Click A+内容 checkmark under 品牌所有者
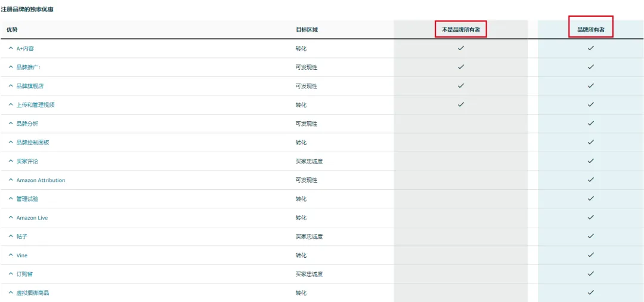The image size is (644, 302). (x=590, y=48)
